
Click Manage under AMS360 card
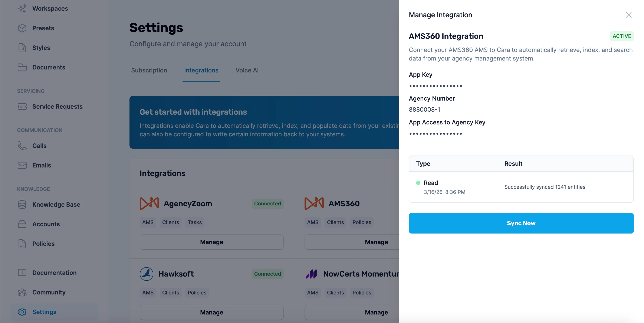point(376,242)
